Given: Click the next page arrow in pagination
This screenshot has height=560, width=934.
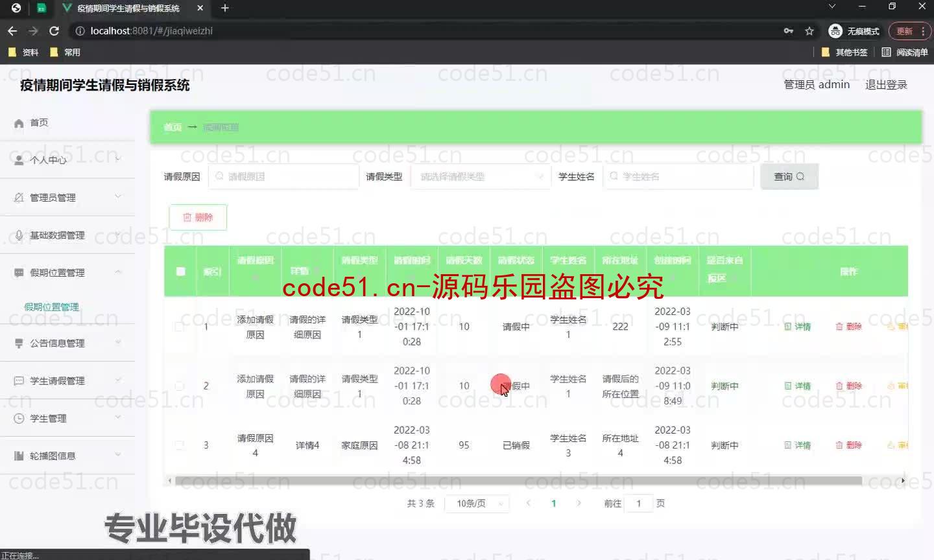Looking at the screenshot, I should coord(579,504).
